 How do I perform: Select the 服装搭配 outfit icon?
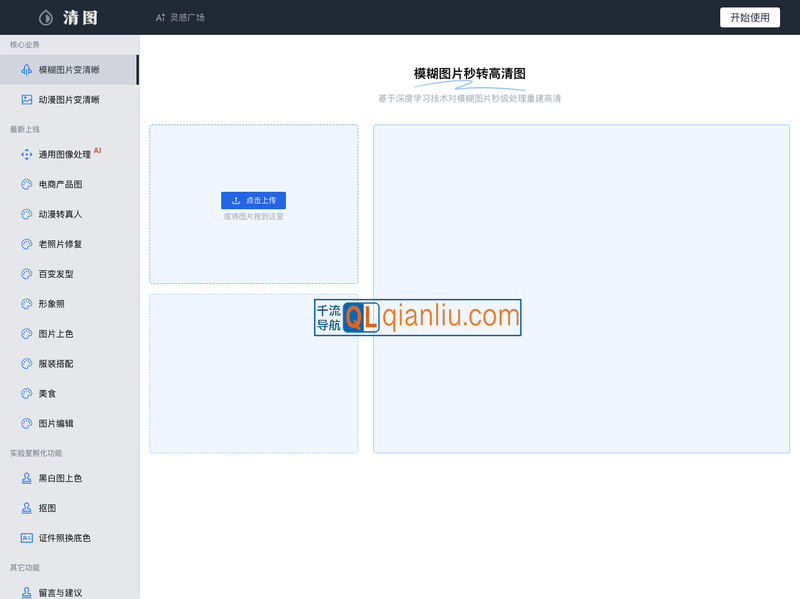click(x=28, y=364)
